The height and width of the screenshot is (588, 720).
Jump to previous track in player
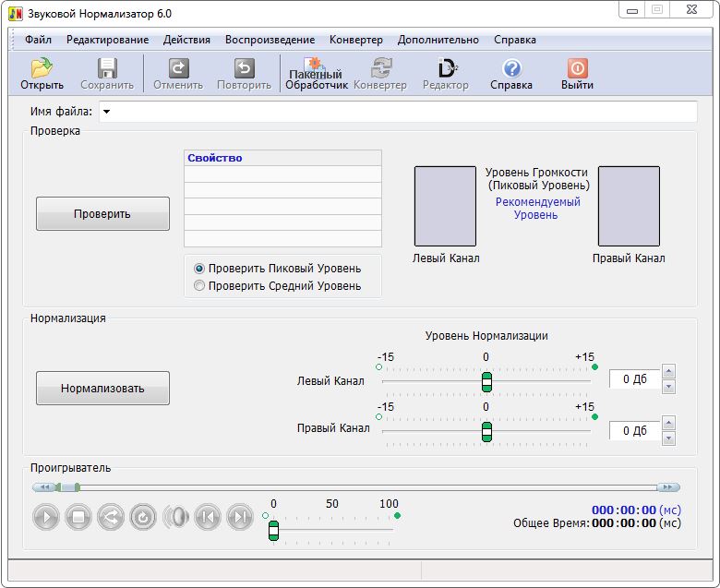click(x=208, y=517)
